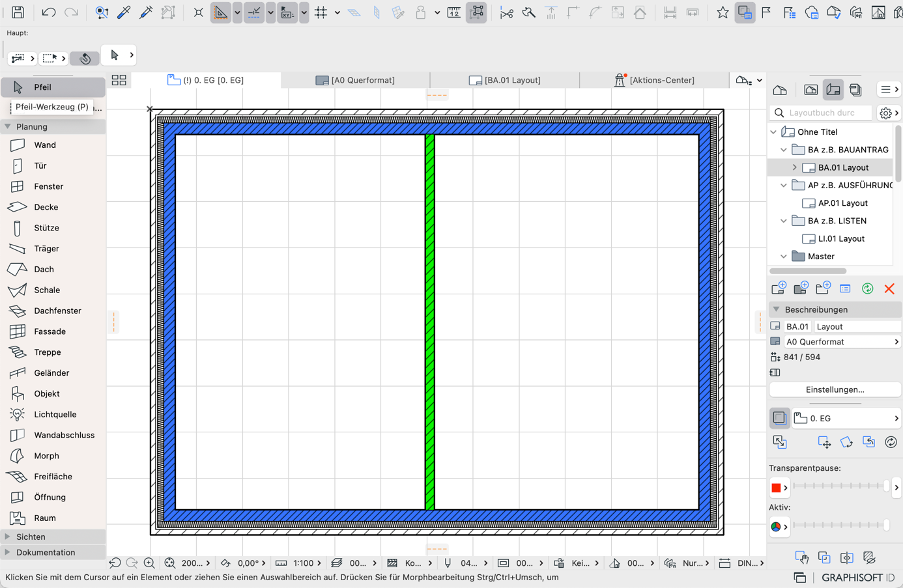
Task: Toggle the trace reference button in toolbar
Action: coord(745,12)
